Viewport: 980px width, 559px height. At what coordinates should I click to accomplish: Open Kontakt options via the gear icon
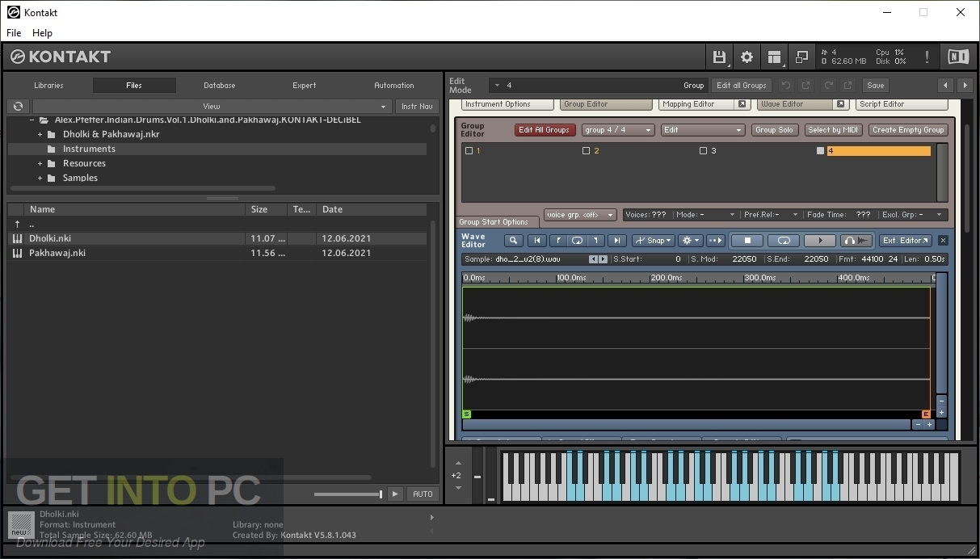pos(747,57)
